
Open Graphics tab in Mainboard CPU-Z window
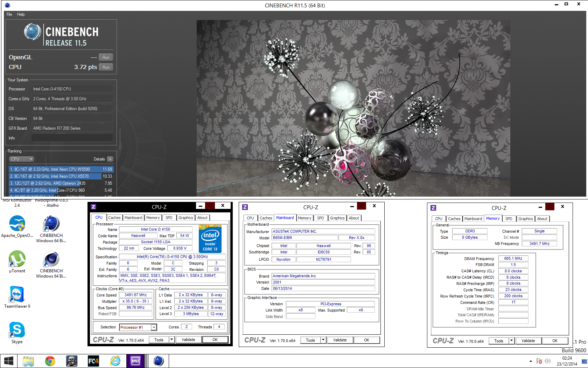coord(337,218)
